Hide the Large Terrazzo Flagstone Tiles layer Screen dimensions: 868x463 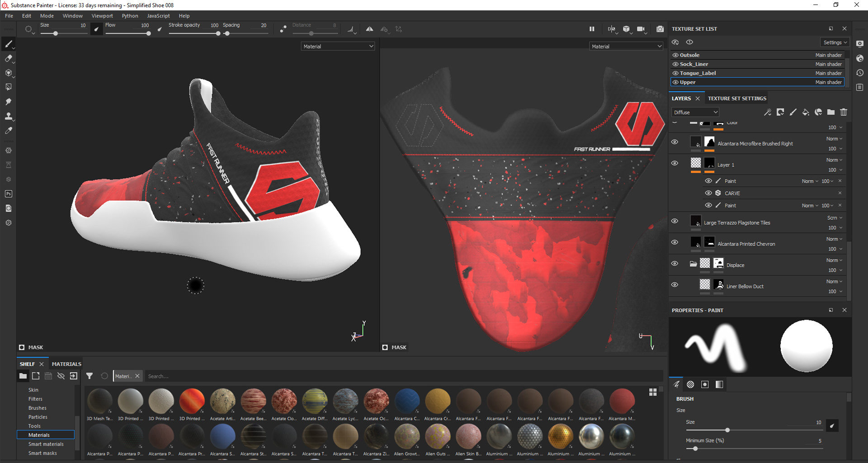pyautogui.click(x=675, y=221)
